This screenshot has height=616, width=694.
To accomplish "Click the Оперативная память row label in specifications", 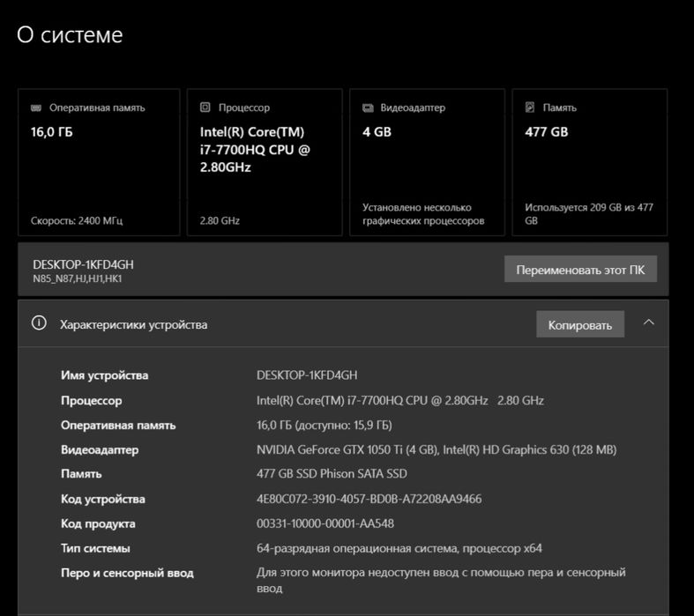I will pyautogui.click(x=118, y=426).
